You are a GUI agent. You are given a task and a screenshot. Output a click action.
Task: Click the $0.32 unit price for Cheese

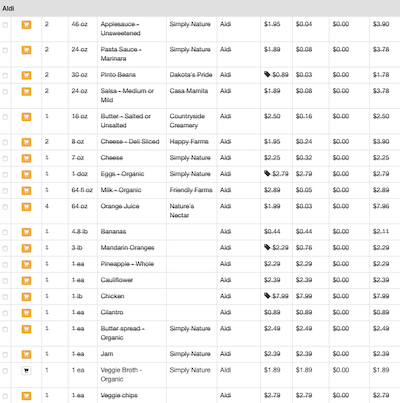coord(304,158)
